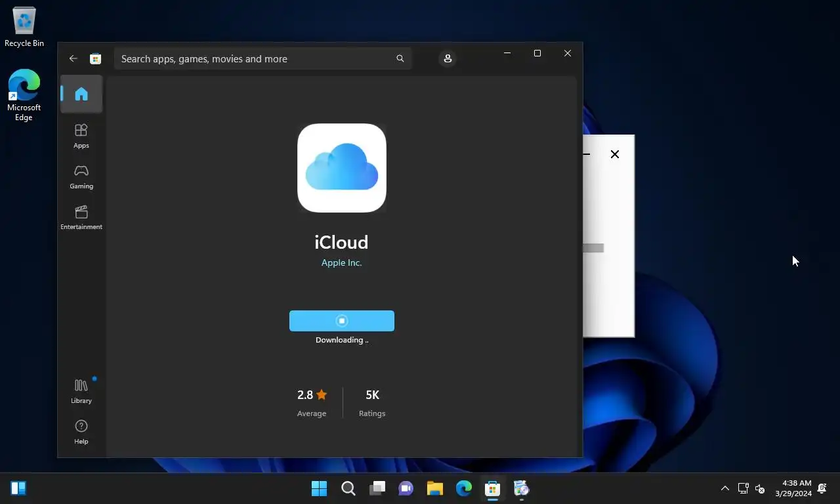The height and width of the screenshot is (504, 840).
Task: Open the clock showing 4:38 AM
Action: coord(793,488)
